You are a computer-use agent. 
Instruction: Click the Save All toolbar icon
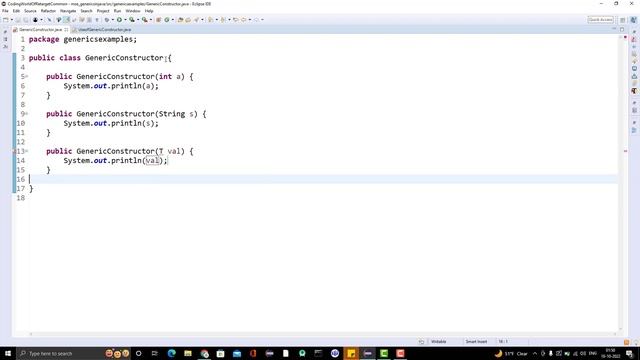point(26,20)
